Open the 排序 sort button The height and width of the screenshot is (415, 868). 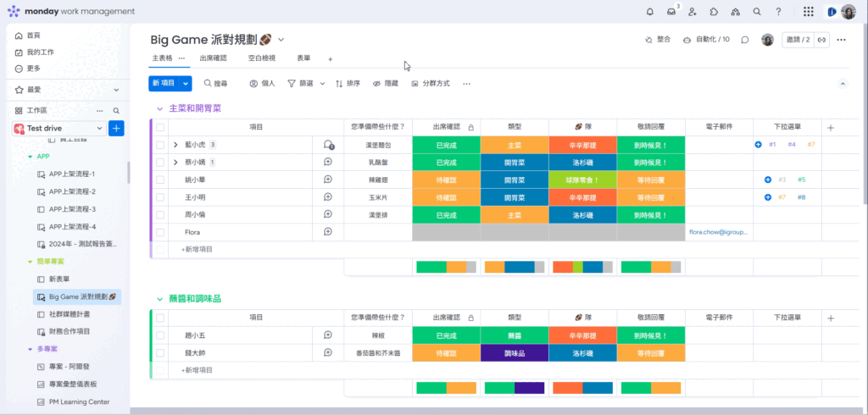(348, 84)
